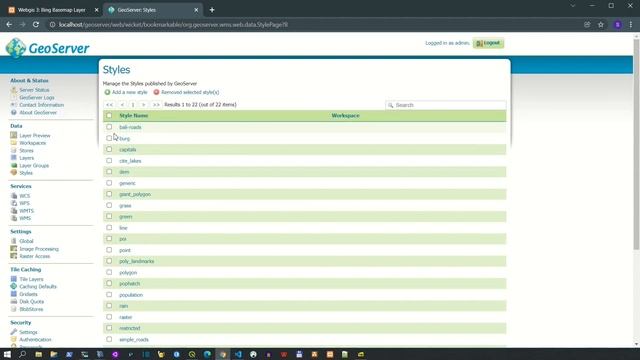Sort by Workspace column header
Image resolution: width=640 pixels, height=360 pixels.
pos(345,116)
